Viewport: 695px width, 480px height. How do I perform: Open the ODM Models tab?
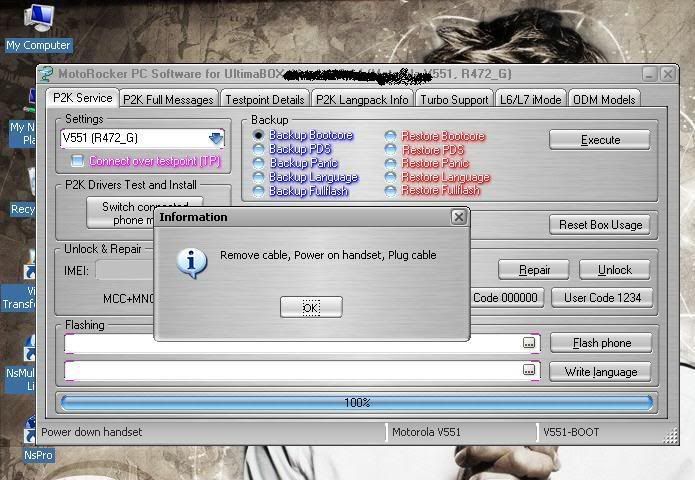click(604, 100)
